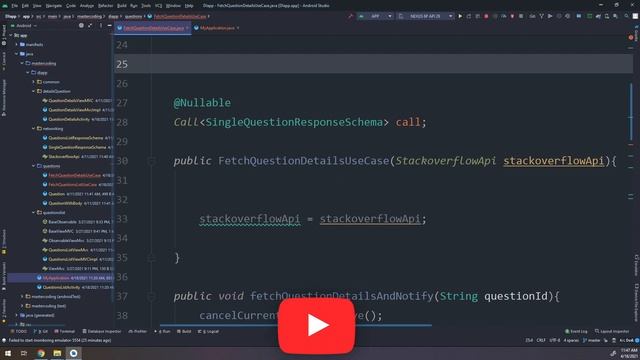This screenshot has height=360, width=640.
Task: Select FetchQuestionsListUseCase file in tree
Action: click(72, 185)
